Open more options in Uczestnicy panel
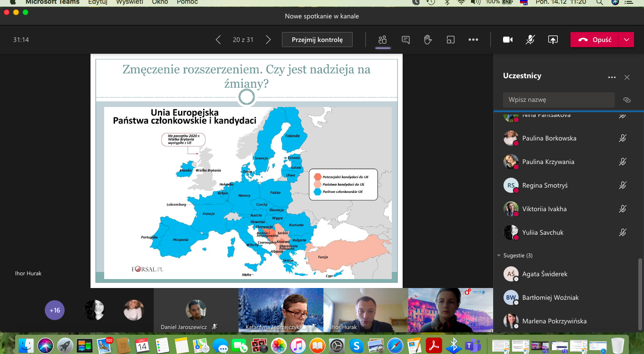The width and height of the screenshot is (644, 354). 612,77
